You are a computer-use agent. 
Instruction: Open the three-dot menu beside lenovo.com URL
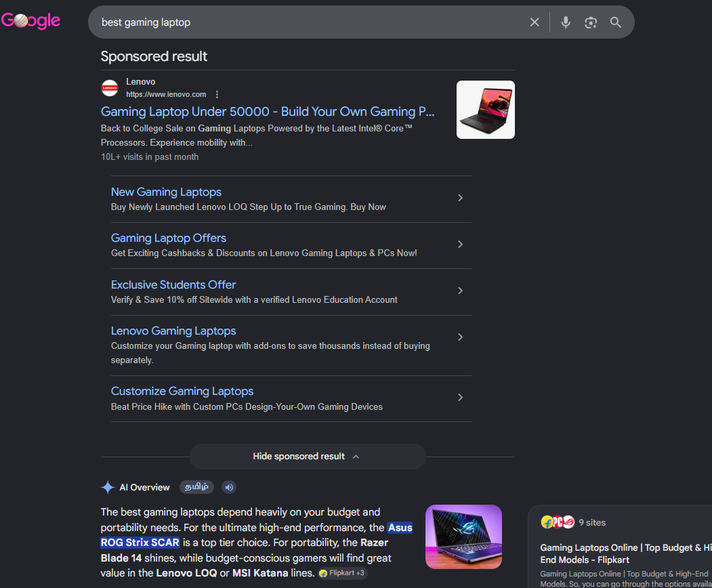[x=217, y=94]
